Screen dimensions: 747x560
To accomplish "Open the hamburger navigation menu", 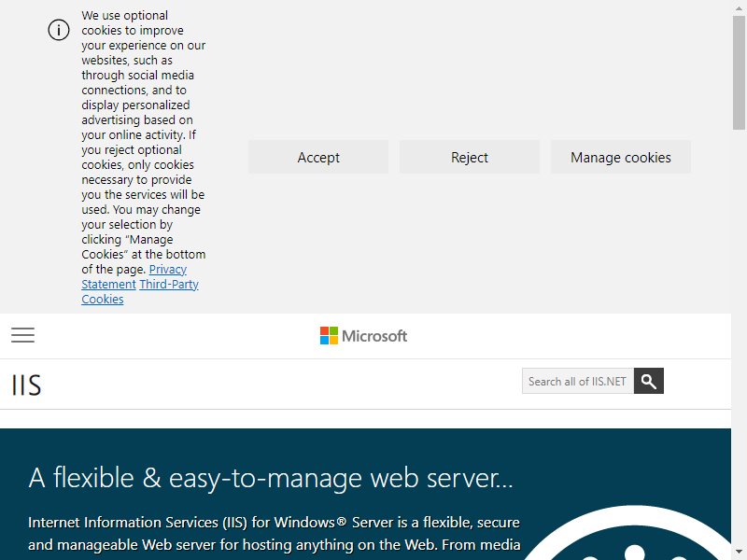I will click(22, 335).
